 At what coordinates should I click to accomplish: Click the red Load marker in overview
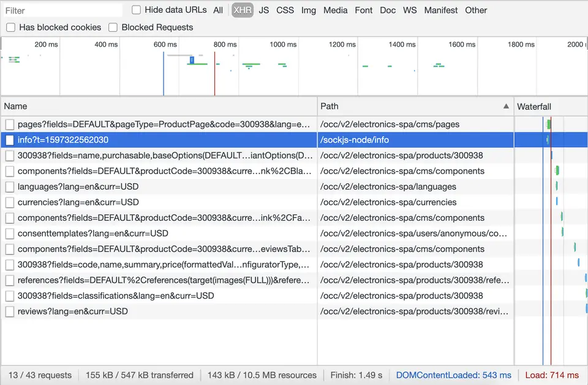214,74
